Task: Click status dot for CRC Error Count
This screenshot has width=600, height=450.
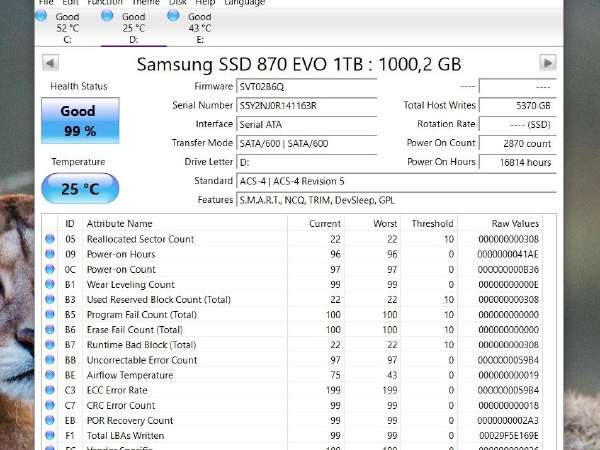Action: point(50,405)
